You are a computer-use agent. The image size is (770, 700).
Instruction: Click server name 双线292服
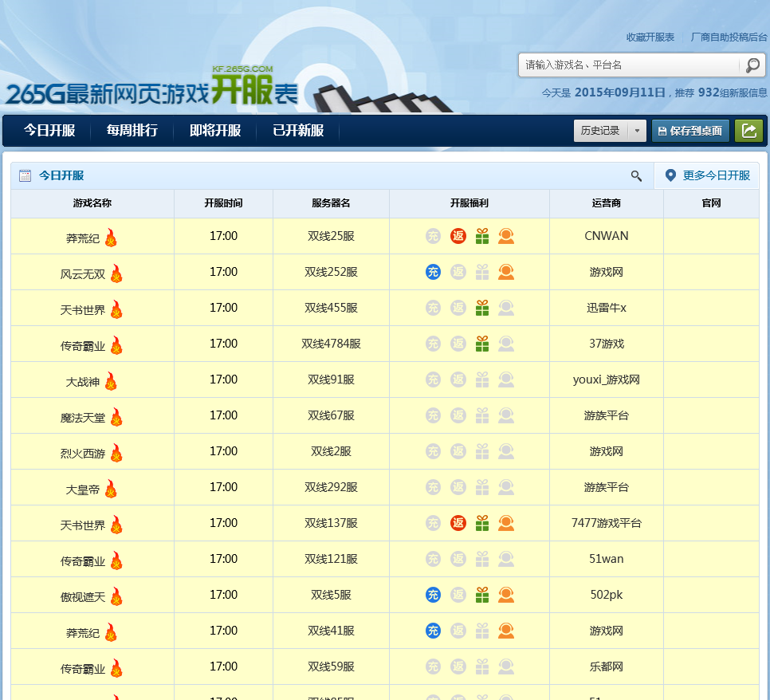(x=331, y=487)
